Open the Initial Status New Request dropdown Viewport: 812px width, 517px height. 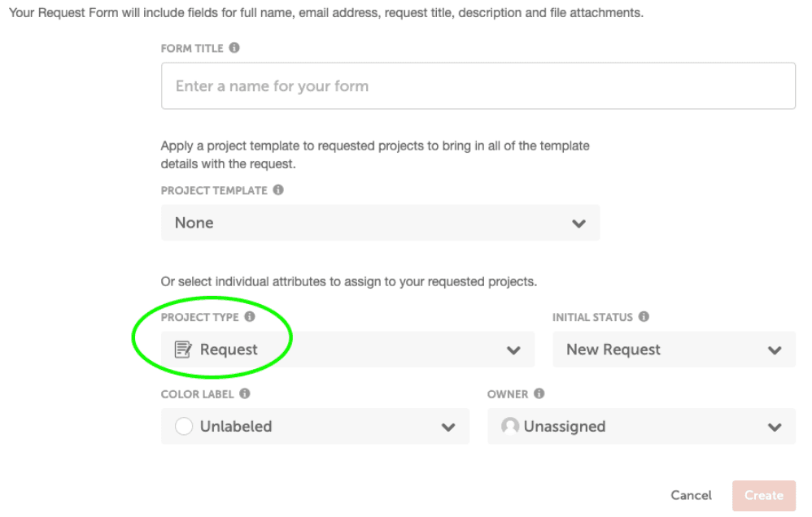(674, 350)
